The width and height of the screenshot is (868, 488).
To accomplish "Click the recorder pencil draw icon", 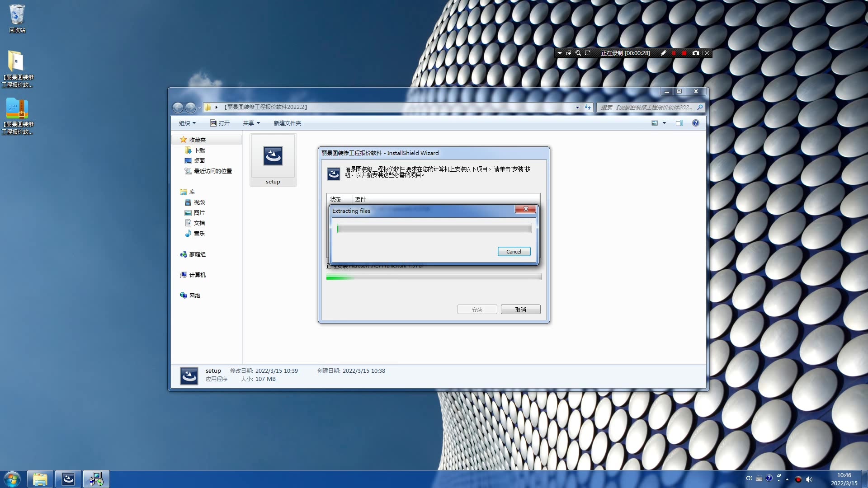I will (663, 53).
